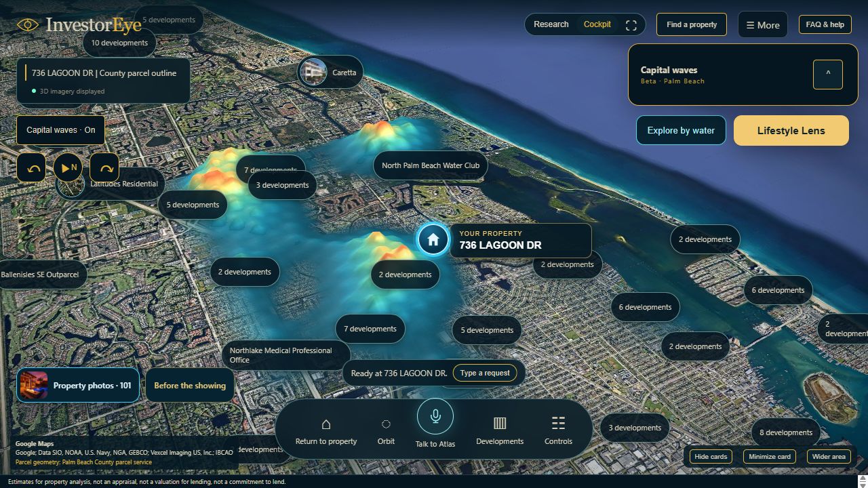Toggle Capital waves layer on/off
The height and width of the screenshot is (488, 868).
[x=61, y=130]
